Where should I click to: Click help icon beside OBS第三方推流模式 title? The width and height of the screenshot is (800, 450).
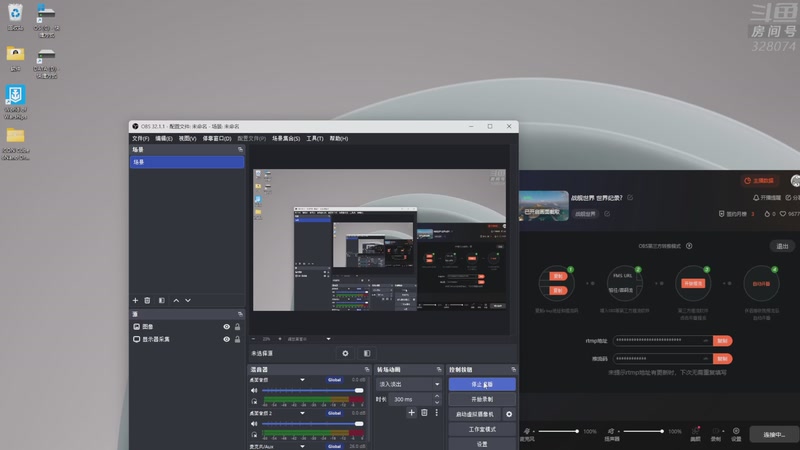point(689,246)
